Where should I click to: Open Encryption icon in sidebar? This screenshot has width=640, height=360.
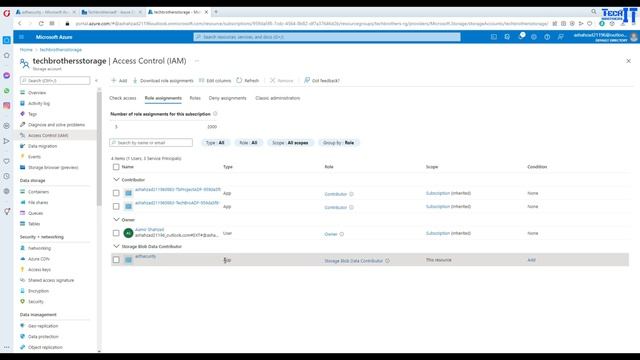(22, 291)
